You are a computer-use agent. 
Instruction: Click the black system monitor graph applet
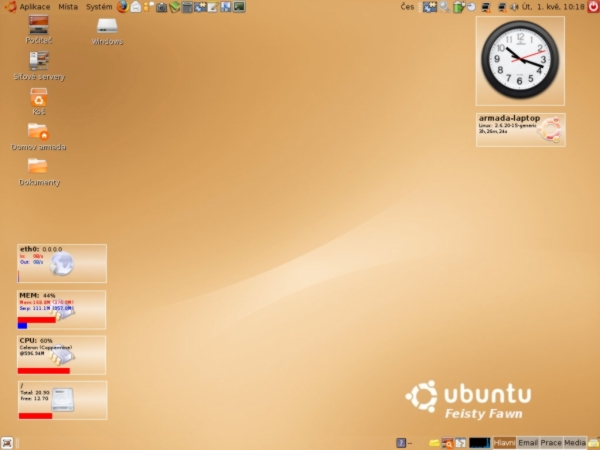pos(479,443)
